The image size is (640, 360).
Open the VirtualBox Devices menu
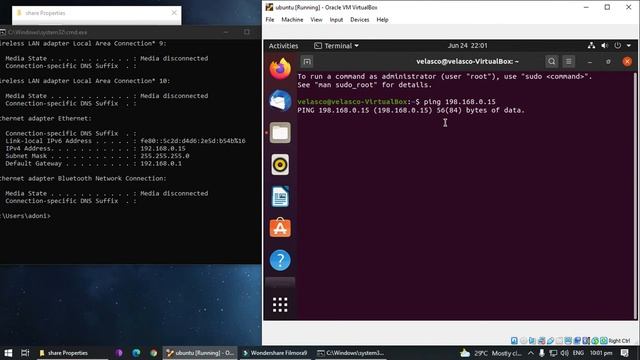tap(360, 20)
